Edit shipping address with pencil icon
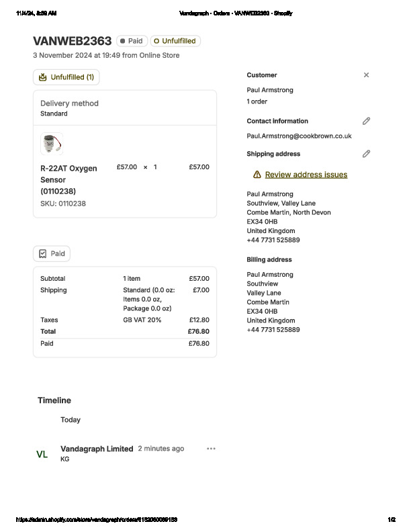 [366, 154]
